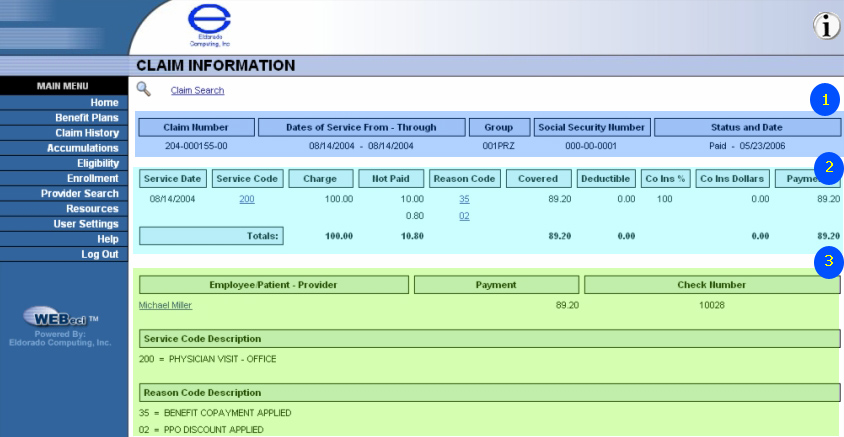Viewport: 844px width, 437px height.
Task: Open User Settings menu item
Action: coord(86,224)
